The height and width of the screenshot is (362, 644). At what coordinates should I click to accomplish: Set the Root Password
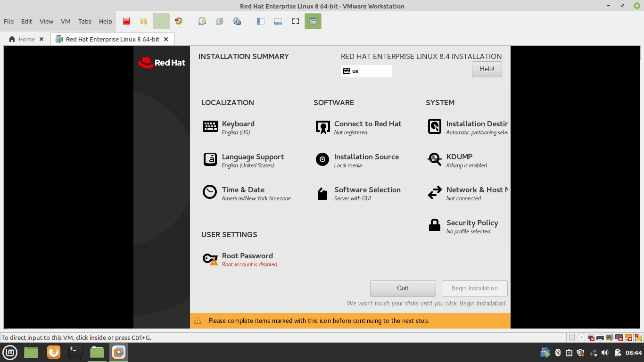click(x=240, y=259)
